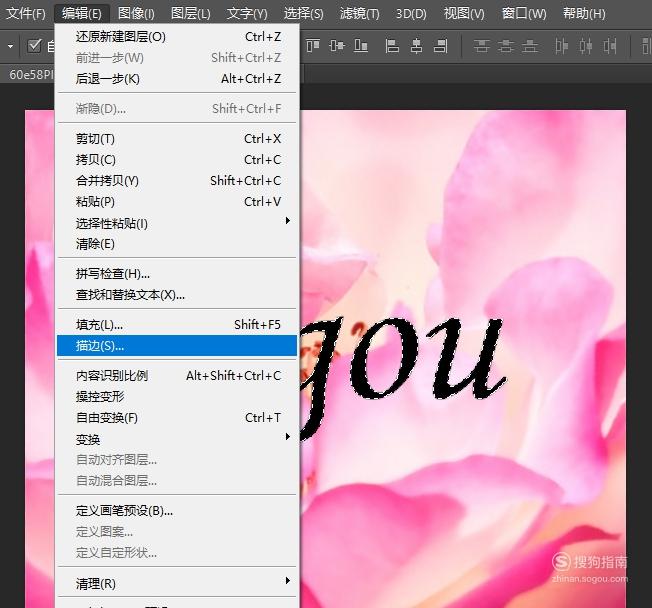Choose 清除(E) menu item
This screenshot has height=608, width=652.
[177, 244]
